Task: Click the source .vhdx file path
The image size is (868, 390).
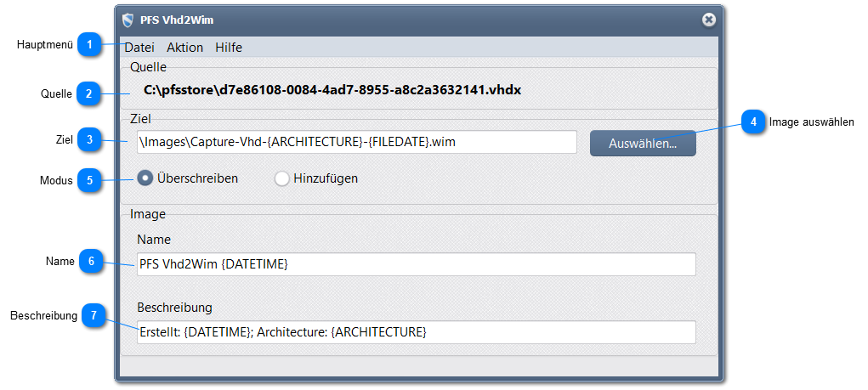Action: click(332, 89)
